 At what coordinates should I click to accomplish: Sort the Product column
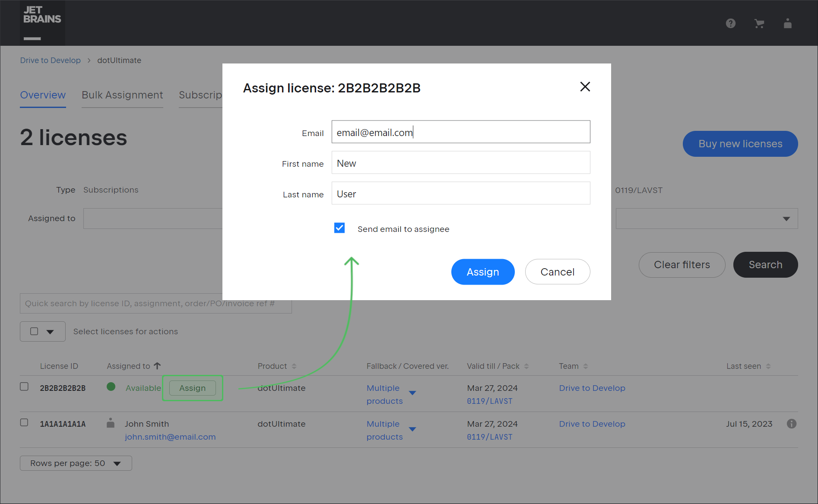294,366
